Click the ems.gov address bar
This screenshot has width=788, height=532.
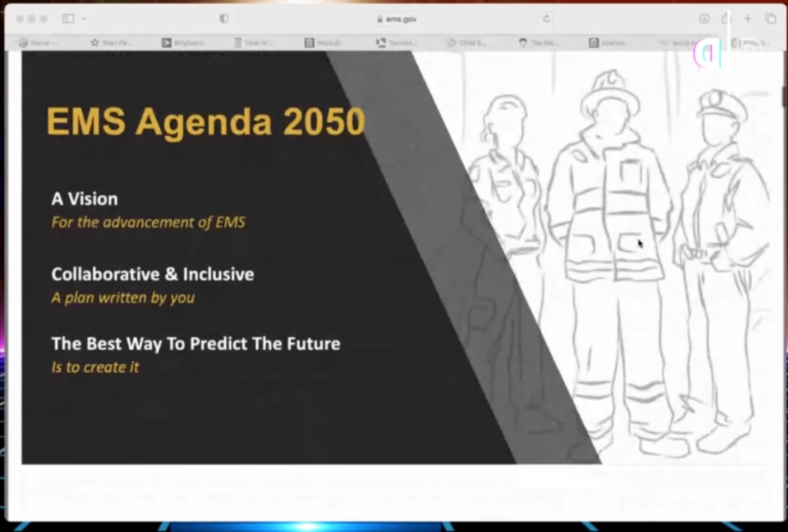tap(396, 19)
